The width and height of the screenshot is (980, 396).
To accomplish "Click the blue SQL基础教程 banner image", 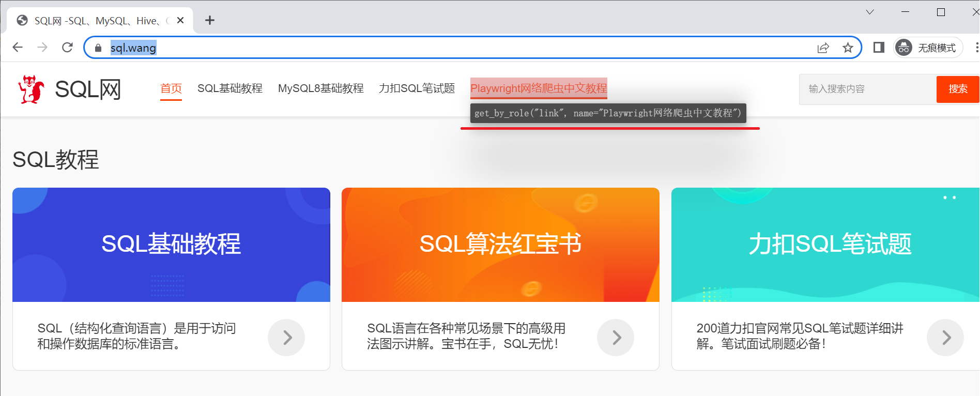I will [x=171, y=245].
